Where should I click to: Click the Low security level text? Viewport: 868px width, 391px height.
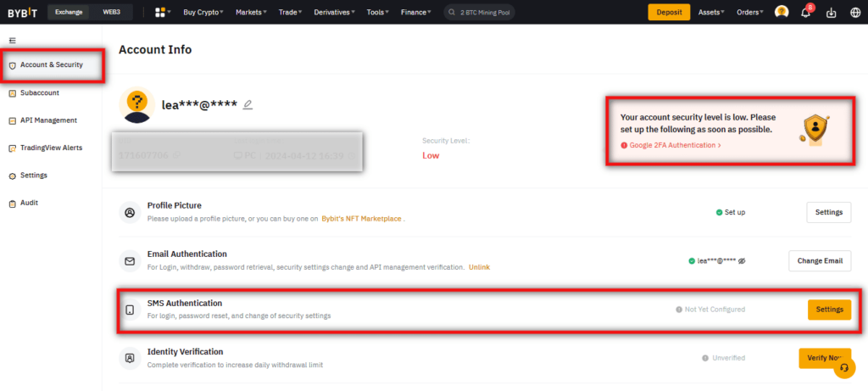tap(431, 155)
